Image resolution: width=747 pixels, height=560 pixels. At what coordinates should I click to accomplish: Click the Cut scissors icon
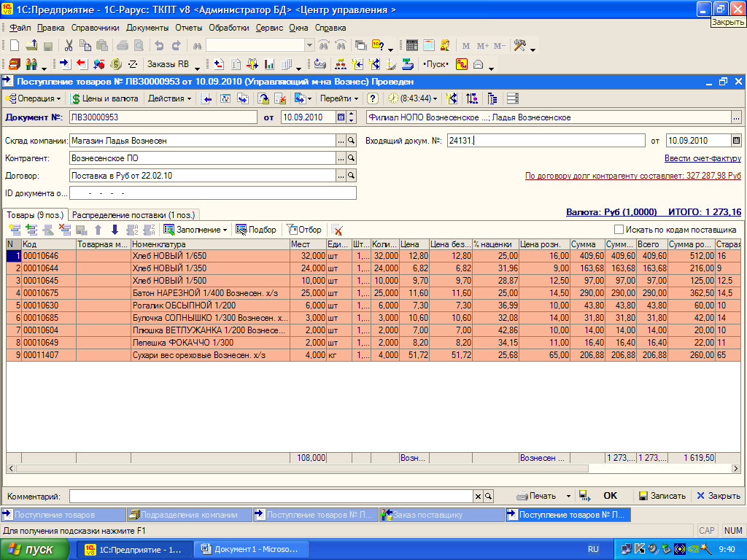tap(69, 46)
